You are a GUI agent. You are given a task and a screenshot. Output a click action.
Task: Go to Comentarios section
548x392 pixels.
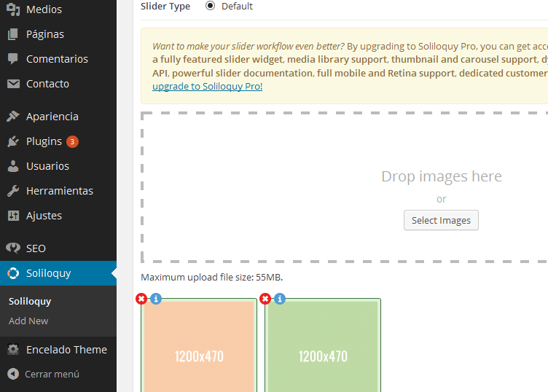point(58,59)
